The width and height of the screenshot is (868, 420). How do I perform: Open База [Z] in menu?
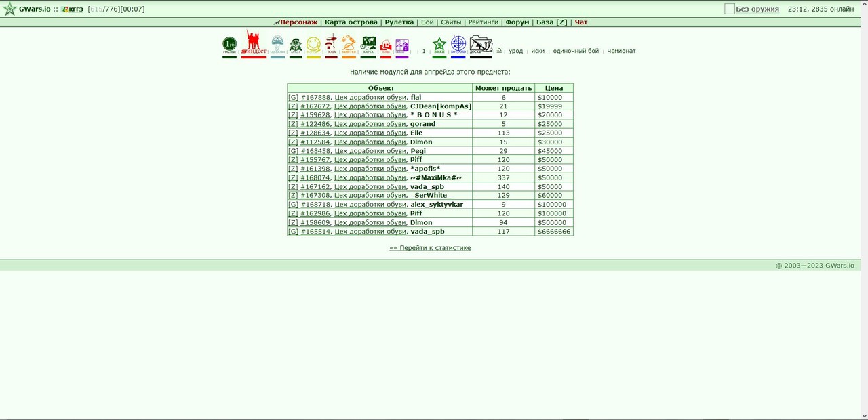(x=552, y=22)
